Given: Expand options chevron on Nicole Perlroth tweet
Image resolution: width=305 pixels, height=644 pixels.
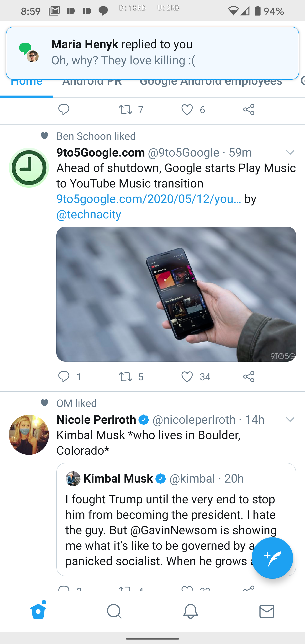Looking at the screenshot, I should tap(290, 419).
